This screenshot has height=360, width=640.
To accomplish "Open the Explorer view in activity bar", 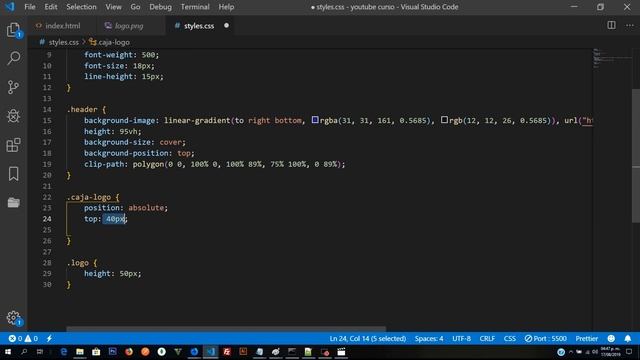I will [x=13, y=30].
